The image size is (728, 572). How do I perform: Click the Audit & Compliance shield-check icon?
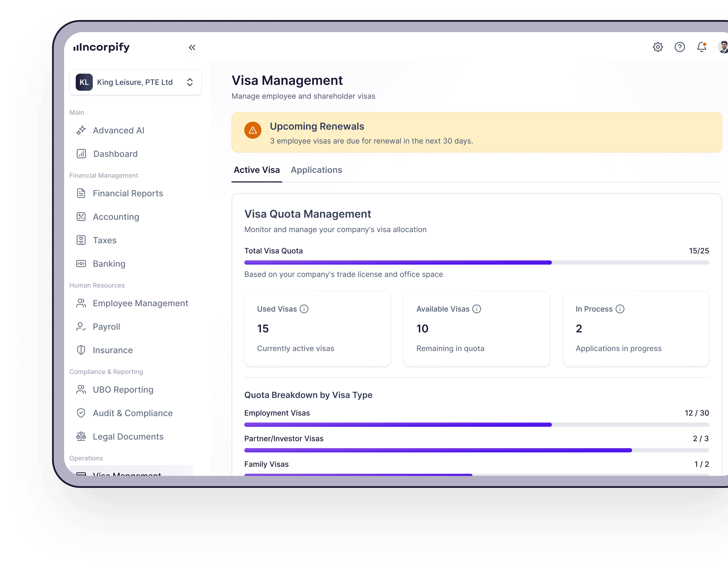81,413
